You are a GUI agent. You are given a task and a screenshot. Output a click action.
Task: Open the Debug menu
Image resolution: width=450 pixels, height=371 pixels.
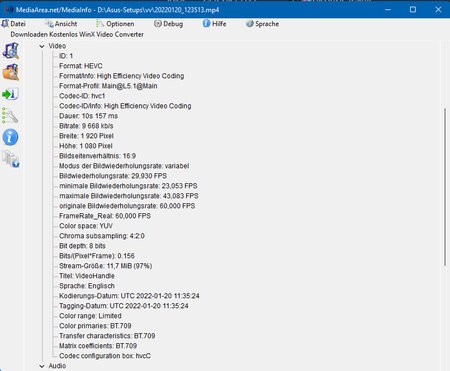tap(169, 24)
